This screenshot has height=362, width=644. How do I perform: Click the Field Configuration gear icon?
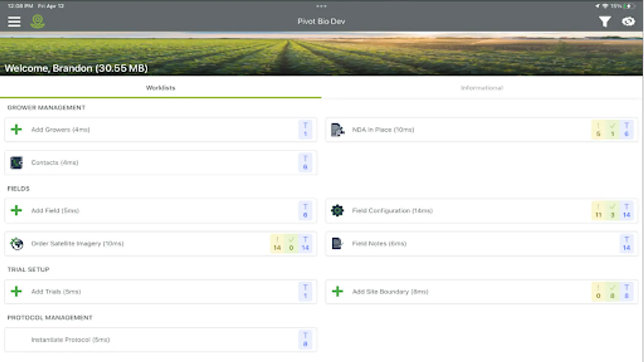[x=337, y=210]
